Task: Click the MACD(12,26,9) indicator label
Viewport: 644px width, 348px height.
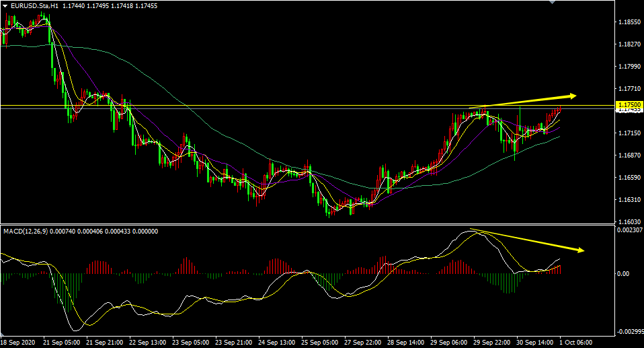Action: (x=26, y=232)
